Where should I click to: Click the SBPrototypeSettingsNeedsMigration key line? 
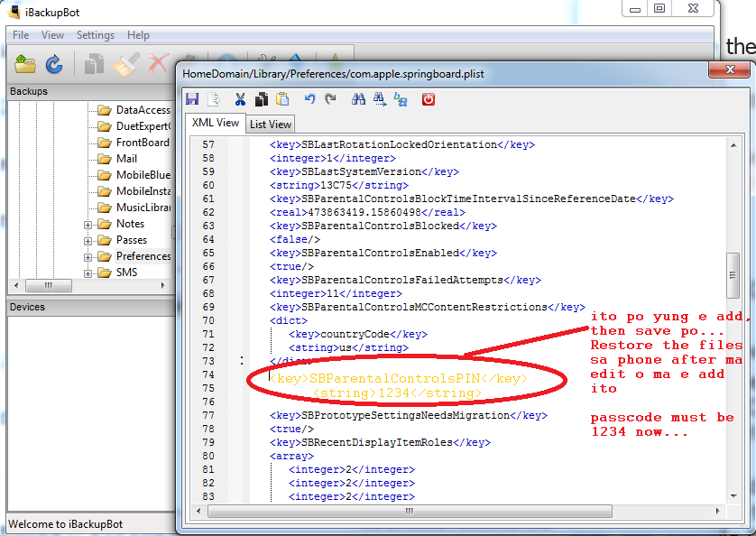(408, 415)
